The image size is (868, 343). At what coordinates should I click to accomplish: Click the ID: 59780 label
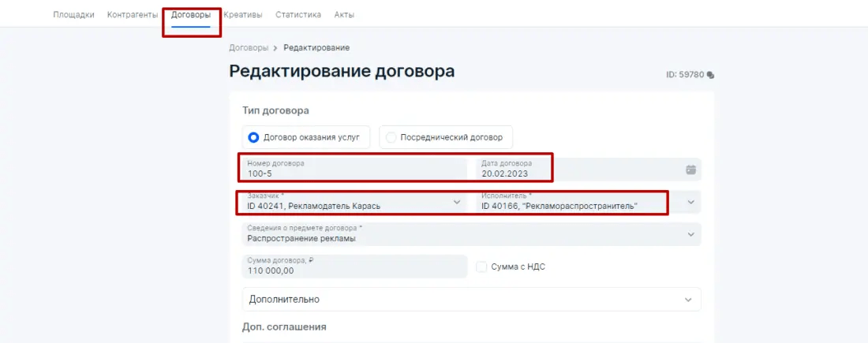pos(685,75)
